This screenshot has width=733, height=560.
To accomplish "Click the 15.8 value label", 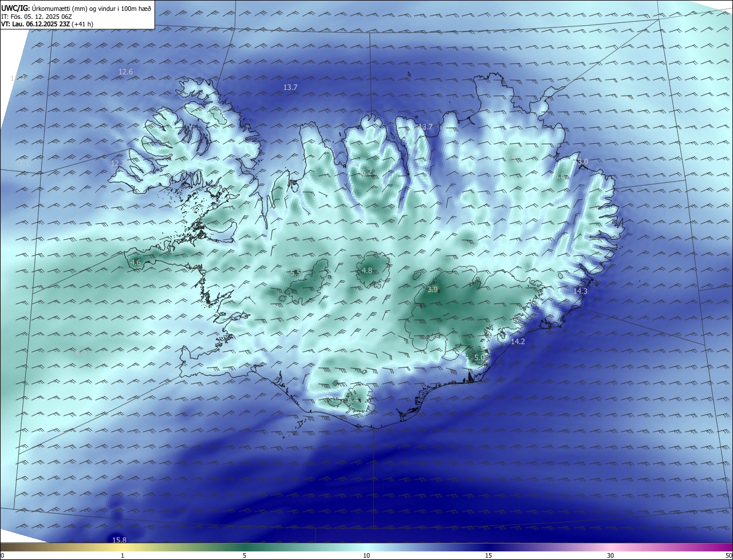I will (119, 540).
